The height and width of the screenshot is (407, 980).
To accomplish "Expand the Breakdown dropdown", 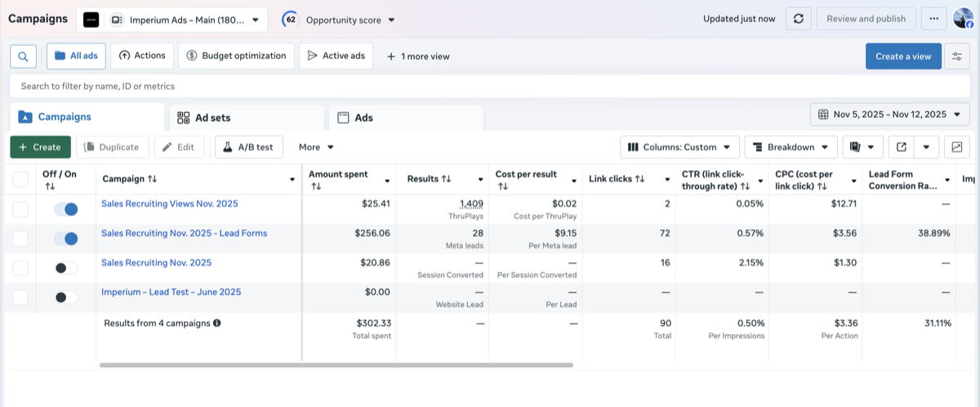I will 791,147.
